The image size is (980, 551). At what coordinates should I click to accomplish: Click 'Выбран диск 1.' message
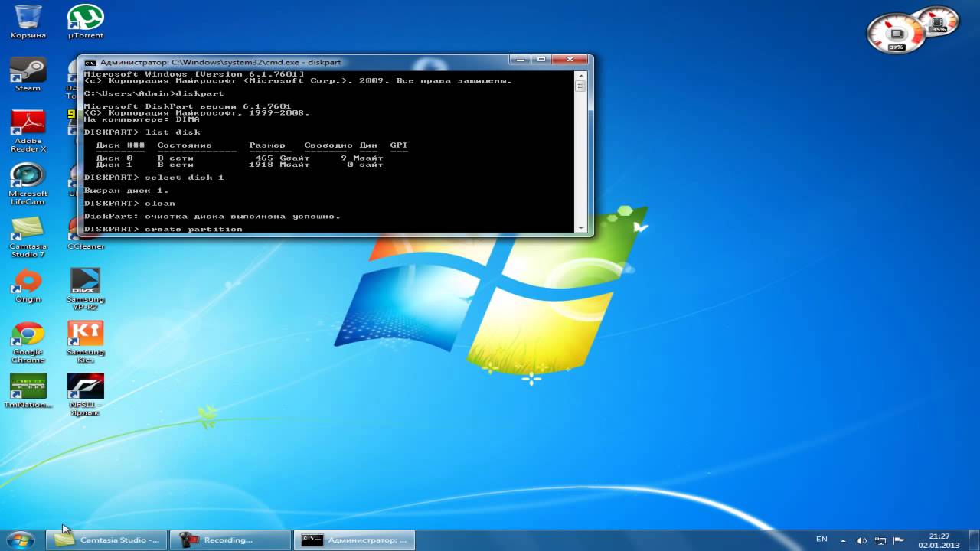coord(126,190)
